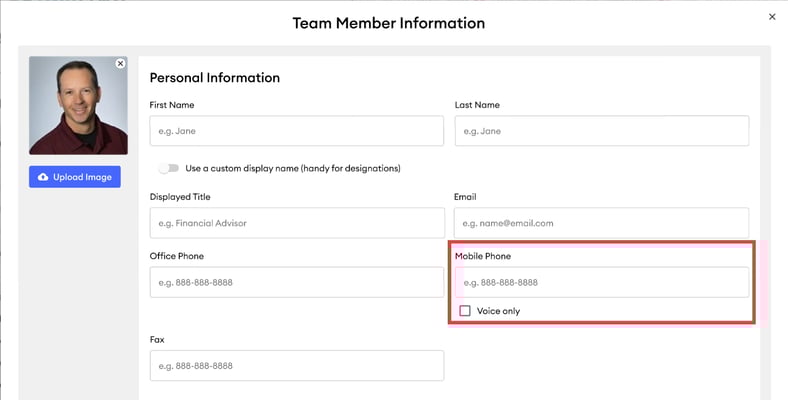Click the Team Member Information title

388,23
